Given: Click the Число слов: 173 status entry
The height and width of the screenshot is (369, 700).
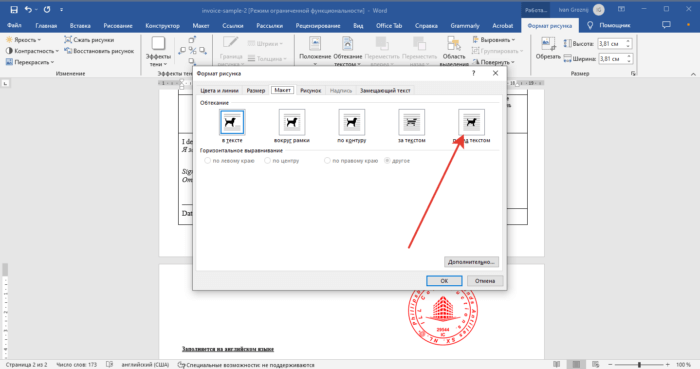Looking at the screenshot, I should pyautogui.click(x=76, y=365).
